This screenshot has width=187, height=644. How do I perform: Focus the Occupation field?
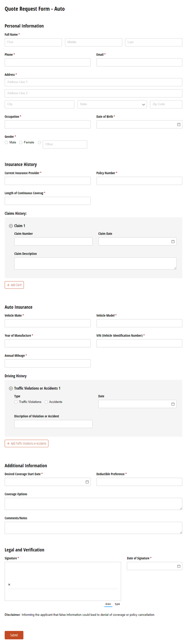(48, 124)
